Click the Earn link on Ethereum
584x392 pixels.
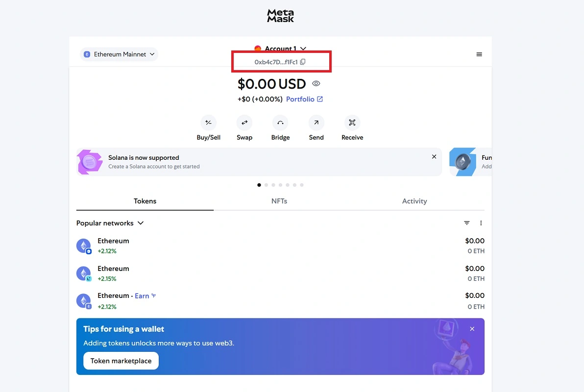pyautogui.click(x=142, y=296)
